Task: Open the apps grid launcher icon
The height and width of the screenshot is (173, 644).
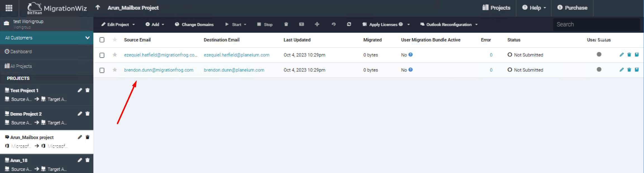Action: pos(9,8)
